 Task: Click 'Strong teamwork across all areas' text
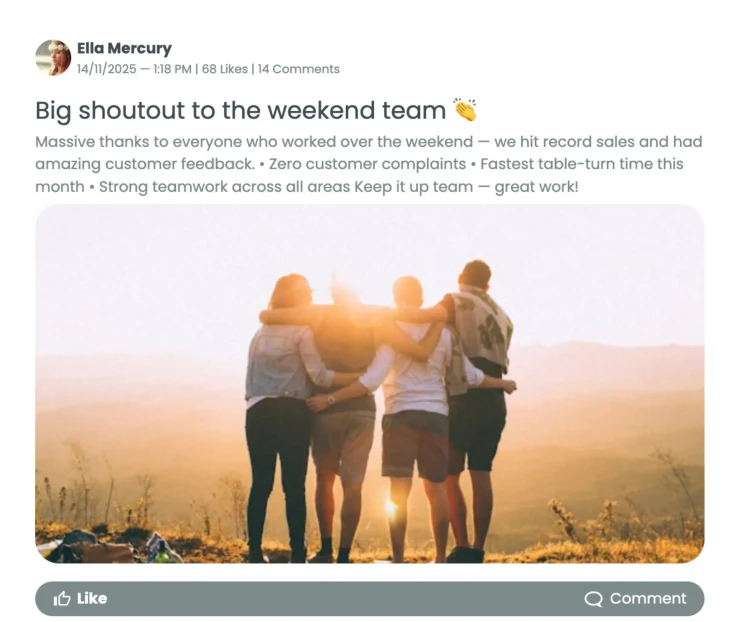click(x=225, y=187)
